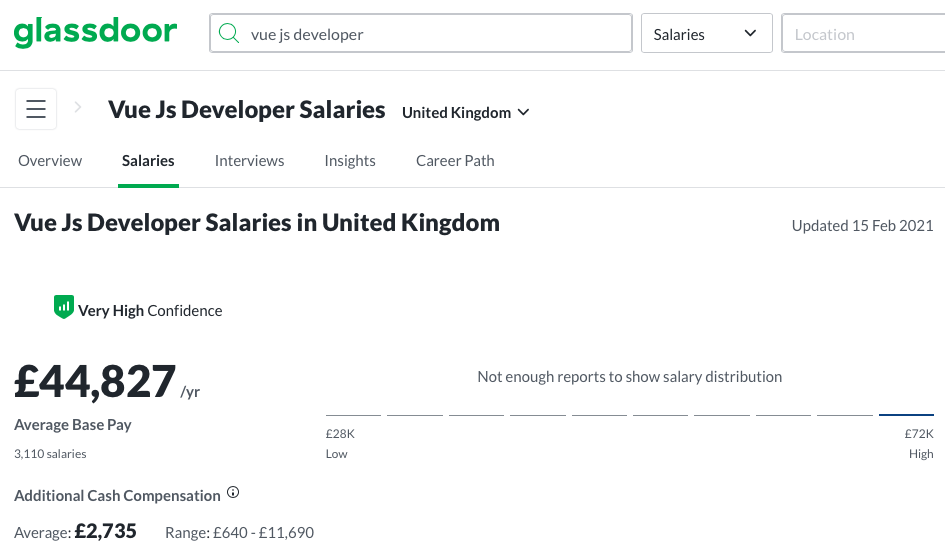Open Additional Cash Compensation info icon
The height and width of the screenshot is (547, 945).
[x=233, y=493]
